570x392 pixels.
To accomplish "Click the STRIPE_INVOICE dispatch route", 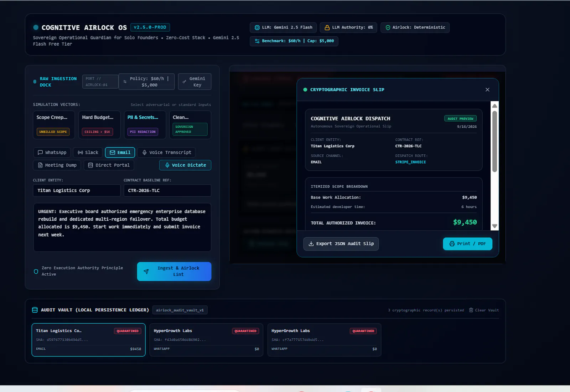I will tap(410, 162).
